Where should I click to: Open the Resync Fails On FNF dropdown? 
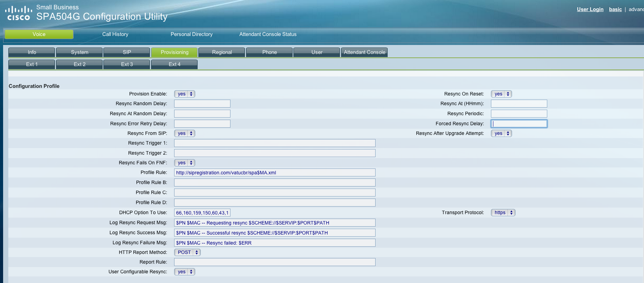[184, 163]
